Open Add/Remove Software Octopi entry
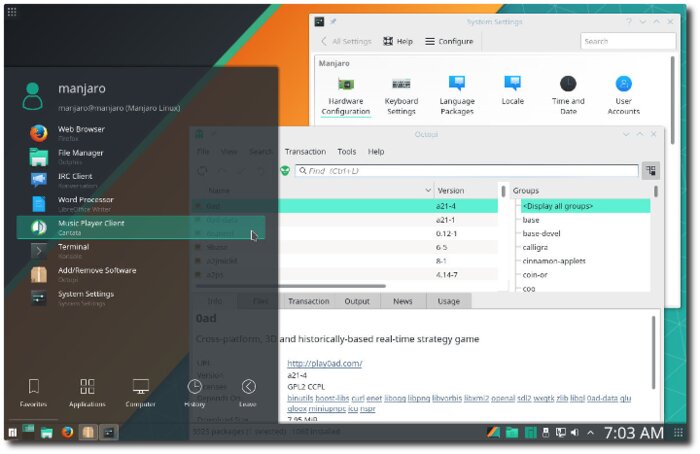The height and width of the screenshot is (454, 700). click(141, 275)
